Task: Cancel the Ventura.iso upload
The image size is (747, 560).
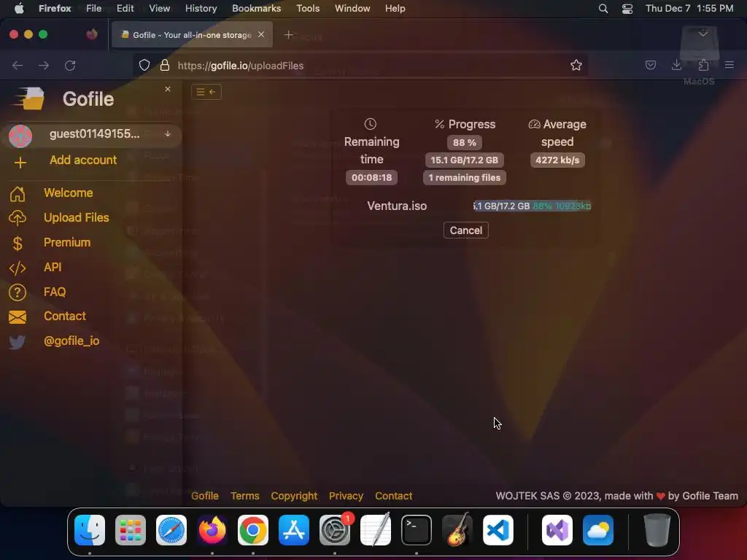Action: click(x=466, y=230)
